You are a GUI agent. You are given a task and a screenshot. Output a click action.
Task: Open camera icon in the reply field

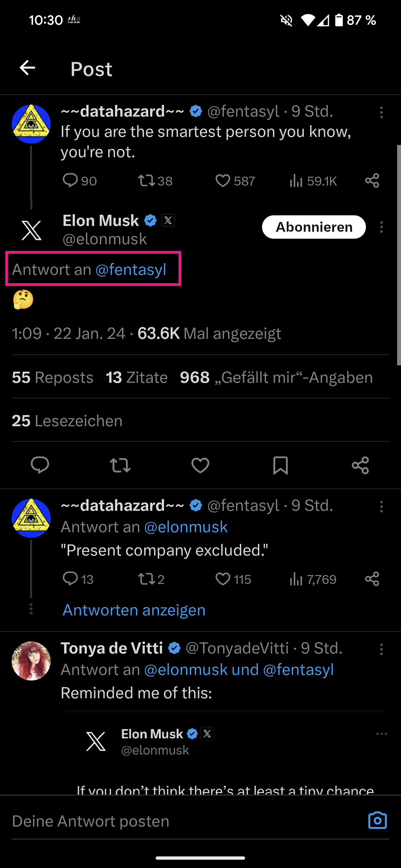pos(377,820)
